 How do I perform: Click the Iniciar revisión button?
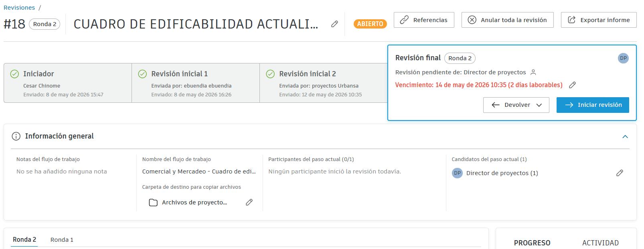(593, 105)
